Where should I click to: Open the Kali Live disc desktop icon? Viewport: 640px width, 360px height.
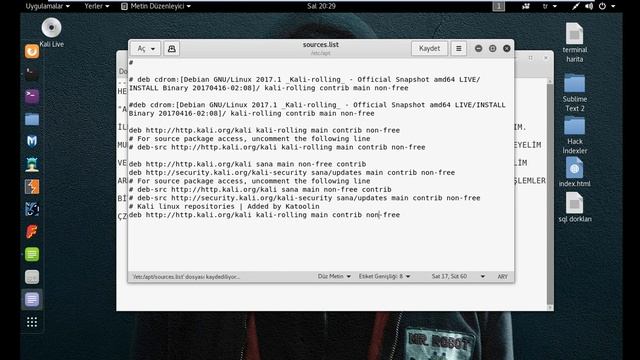tap(51, 33)
